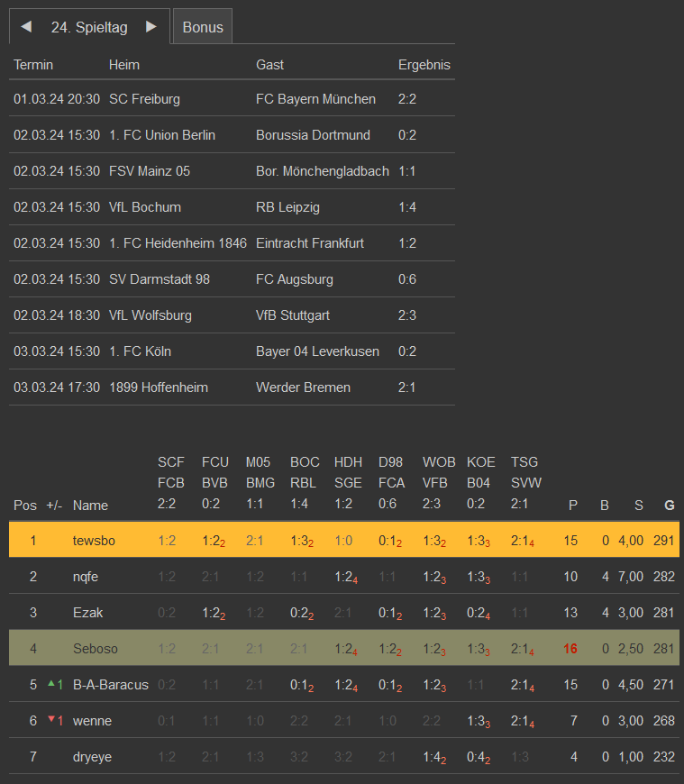Click the green up arrow beside B-A-Baracus

(50, 684)
